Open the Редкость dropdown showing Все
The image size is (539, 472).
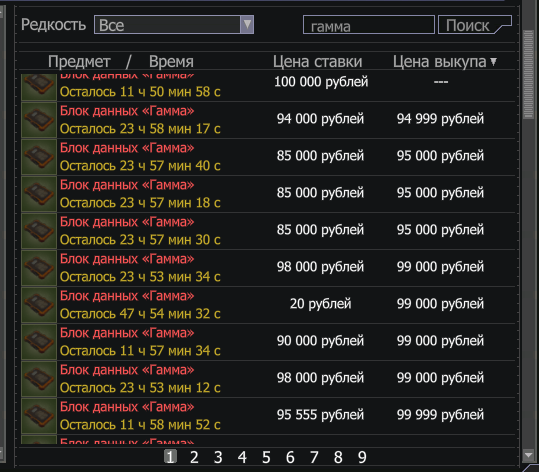174,24
